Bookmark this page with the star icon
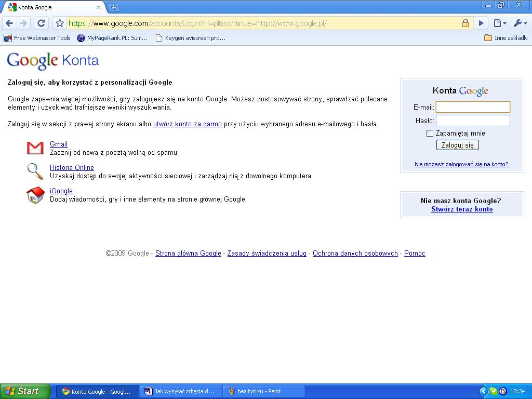The width and height of the screenshot is (532, 399). click(60, 23)
